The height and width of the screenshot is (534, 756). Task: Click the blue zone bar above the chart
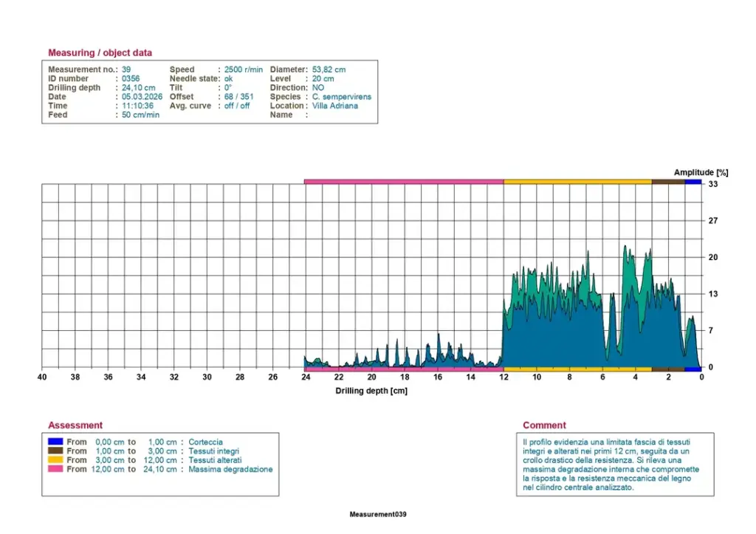coord(693,182)
